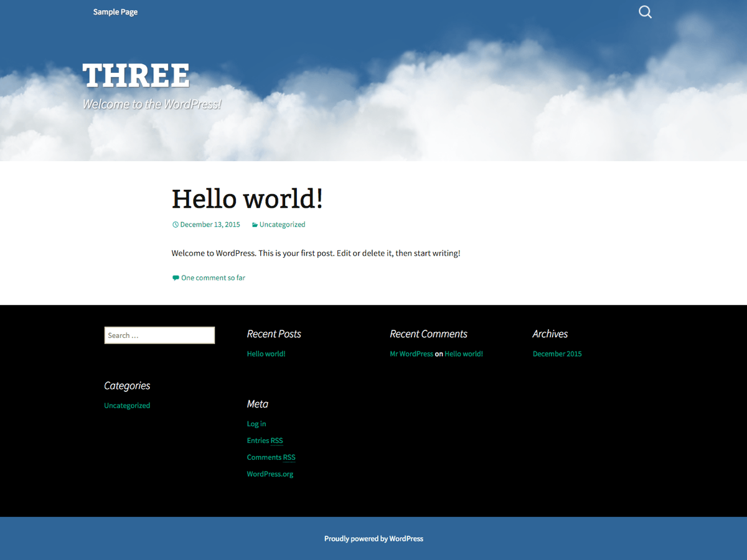Image resolution: width=747 pixels, height=560 pixels.
Task: Click the speech bubble comment icon
Action: [x=176, y=277]
